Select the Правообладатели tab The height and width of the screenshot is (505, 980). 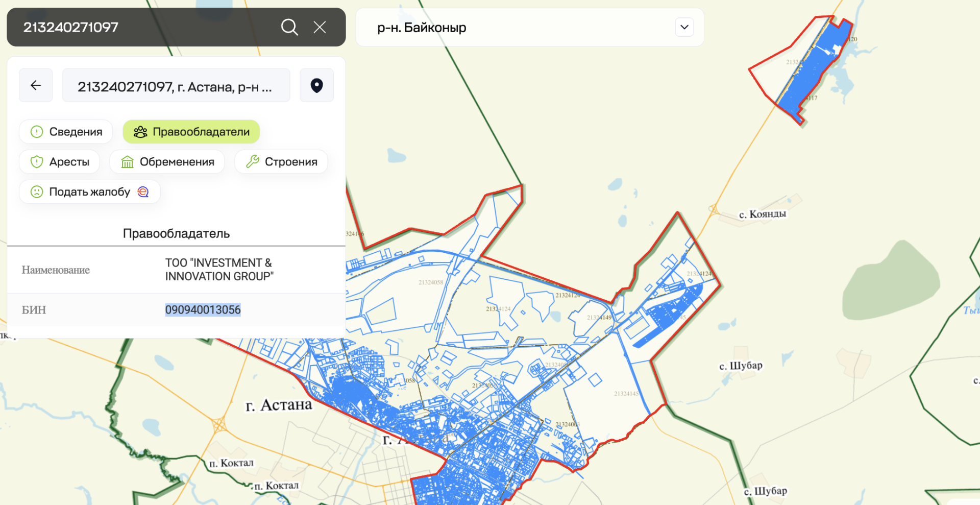(x=191, y=132)
